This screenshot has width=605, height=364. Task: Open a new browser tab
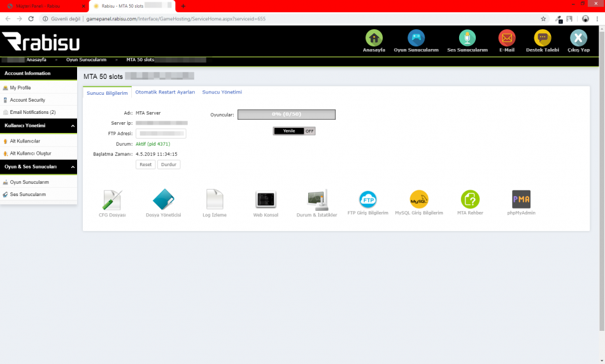(183, 6)
